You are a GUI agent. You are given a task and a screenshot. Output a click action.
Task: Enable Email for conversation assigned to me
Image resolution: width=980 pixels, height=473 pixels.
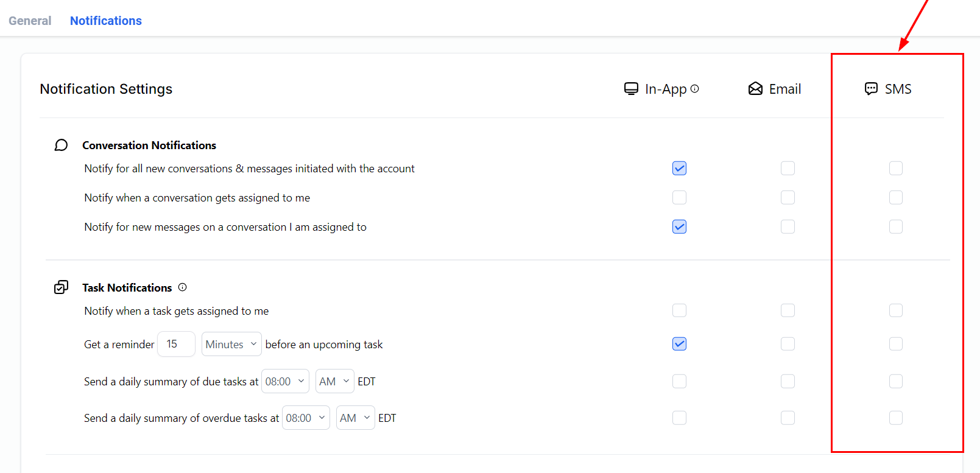tap(788, 197)
